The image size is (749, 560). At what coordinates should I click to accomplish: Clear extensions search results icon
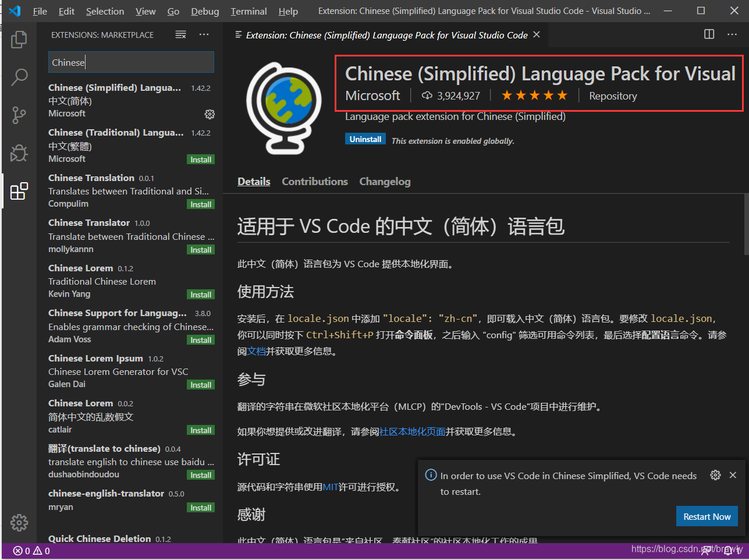(181, 35)
